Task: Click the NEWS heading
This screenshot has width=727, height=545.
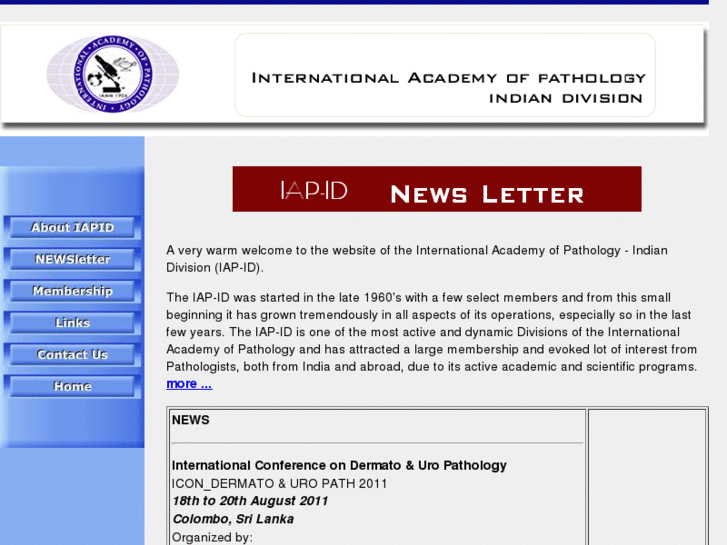Action: [191, 420]
